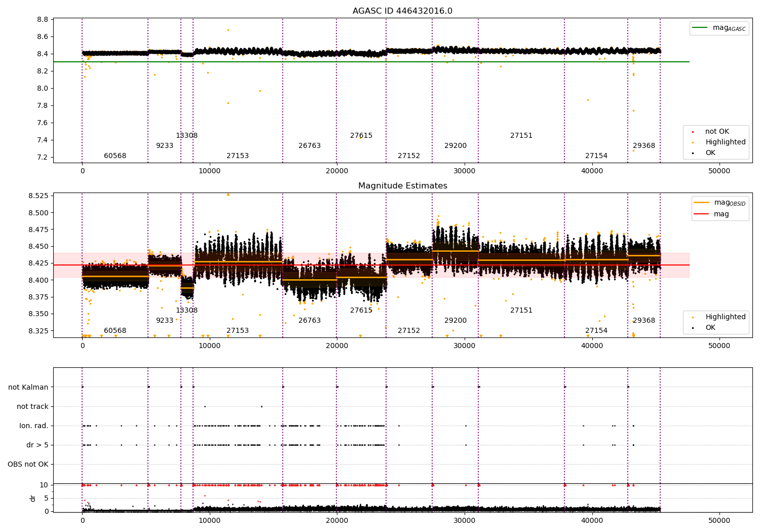Click the 7.2 y-axis tick label

click(x=43, y=157)
